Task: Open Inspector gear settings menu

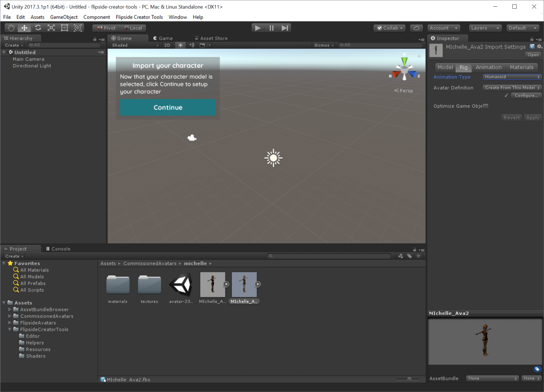Action: [540, 47]
